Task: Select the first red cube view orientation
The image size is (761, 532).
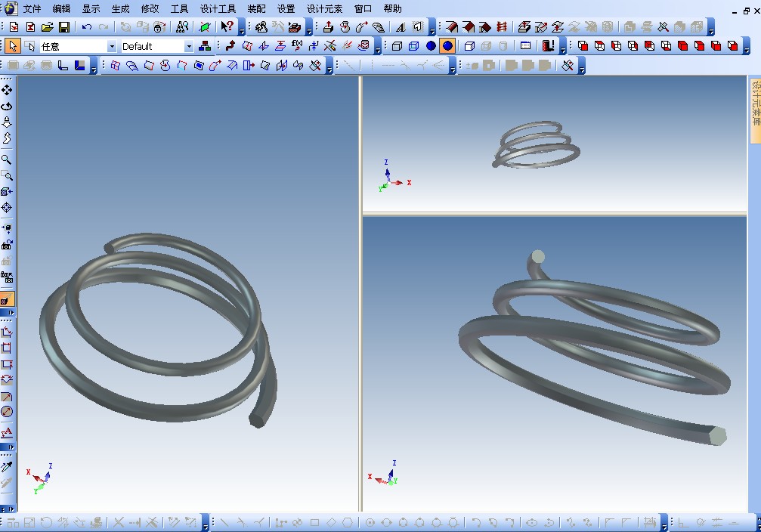Action: 583,46
